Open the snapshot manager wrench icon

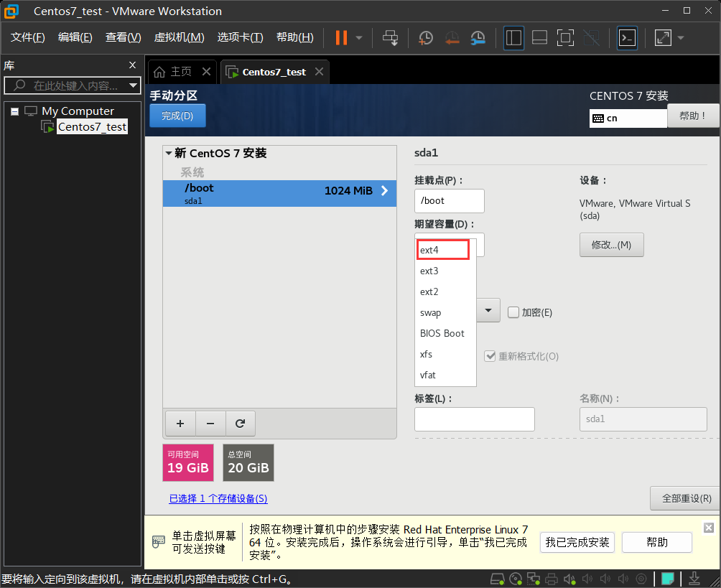(x=478, y=37)
